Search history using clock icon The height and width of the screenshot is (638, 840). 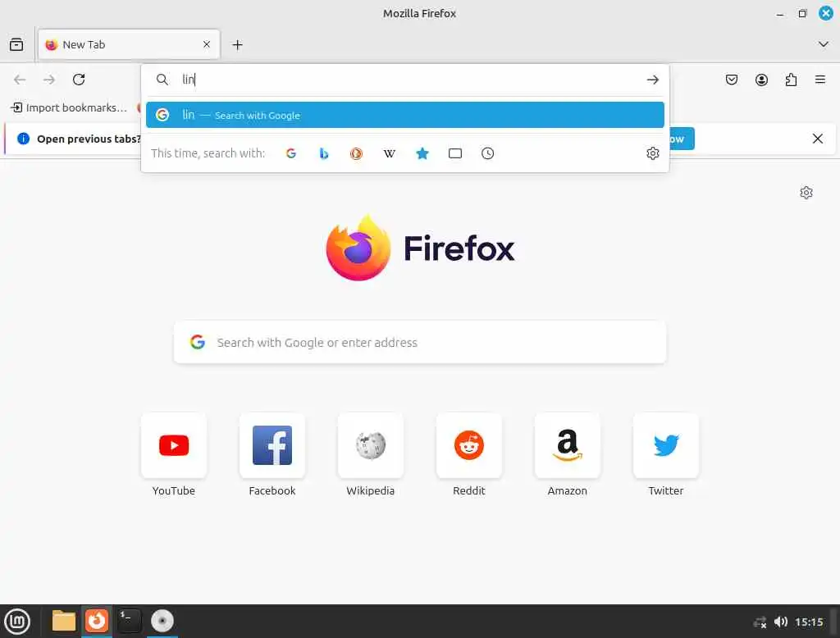487,153
